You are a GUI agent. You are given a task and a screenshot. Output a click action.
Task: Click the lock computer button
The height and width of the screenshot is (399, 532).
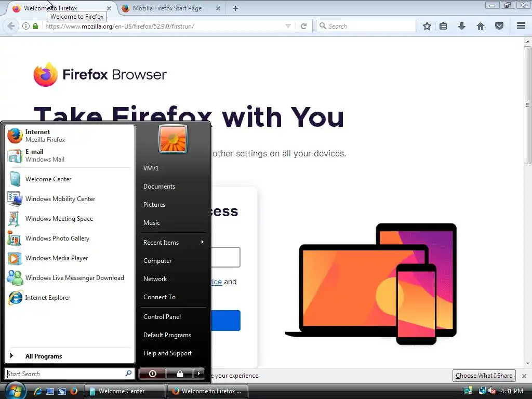(x=179, y=374)
